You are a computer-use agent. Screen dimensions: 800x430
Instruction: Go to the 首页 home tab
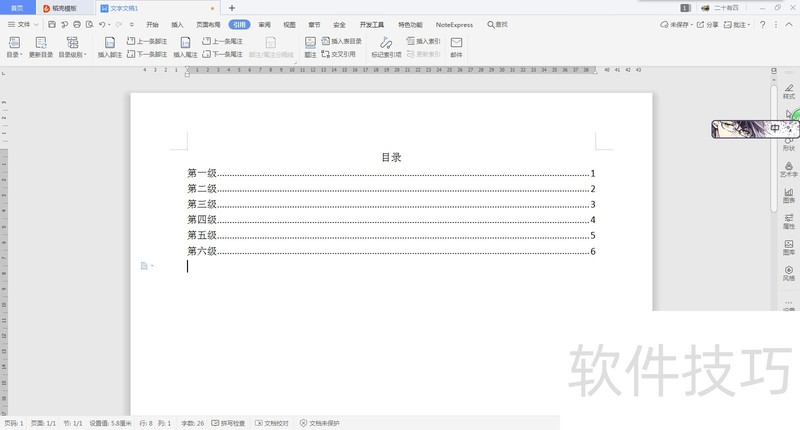tap(17, 8)
